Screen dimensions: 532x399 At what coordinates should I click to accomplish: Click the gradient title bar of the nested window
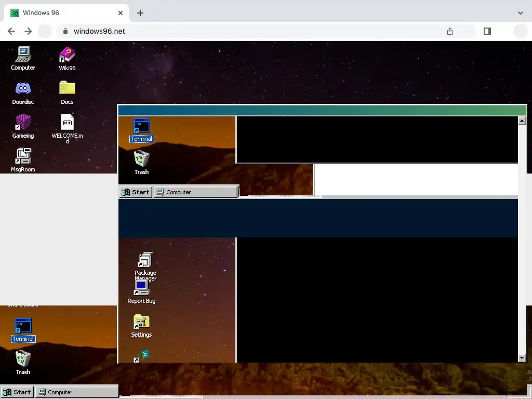tap(322, 110)
